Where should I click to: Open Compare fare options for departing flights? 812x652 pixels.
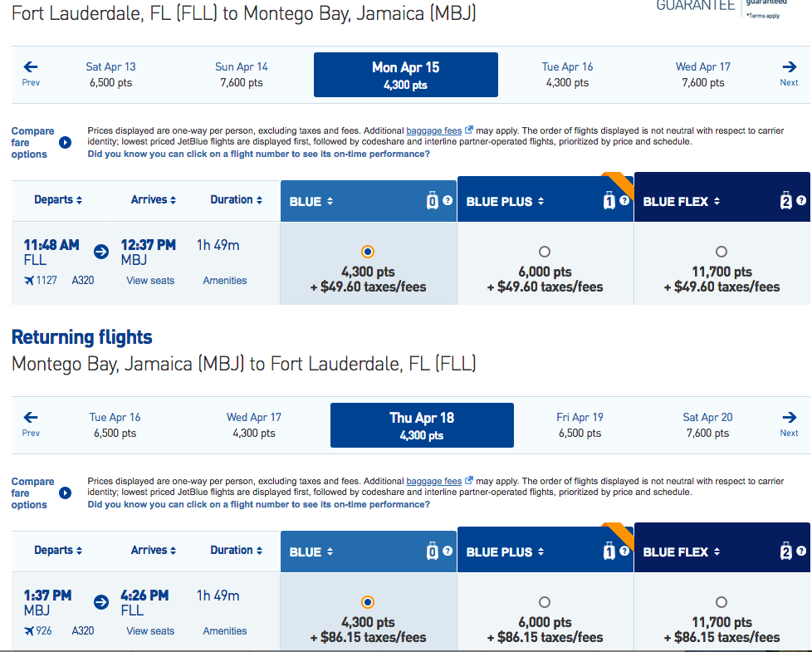click(x=66, y=143)
